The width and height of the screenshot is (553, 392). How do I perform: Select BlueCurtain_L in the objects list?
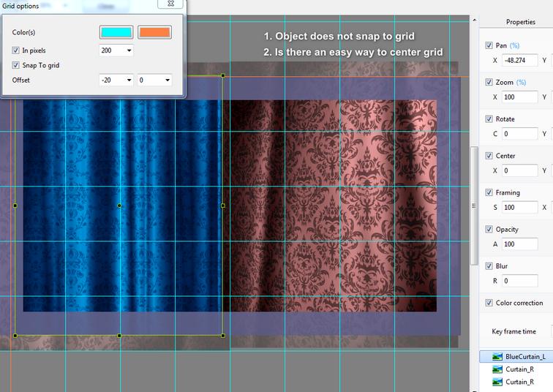tap(525, 356)
